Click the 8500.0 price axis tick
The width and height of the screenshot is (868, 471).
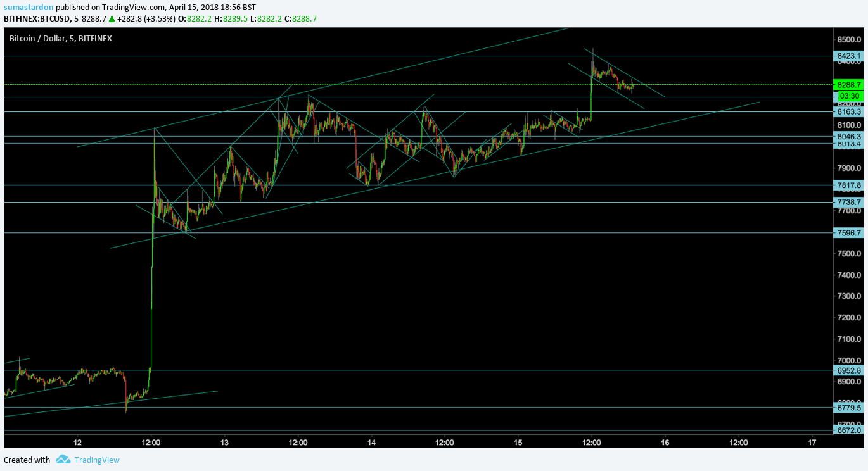pos(849,39)
